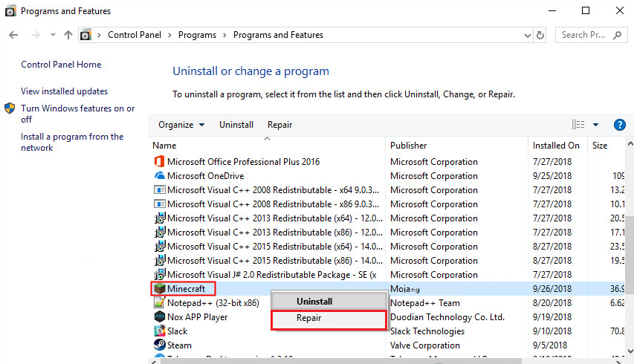
Task: Click Uninstall in the toolbar
Action: click(236, 125)
